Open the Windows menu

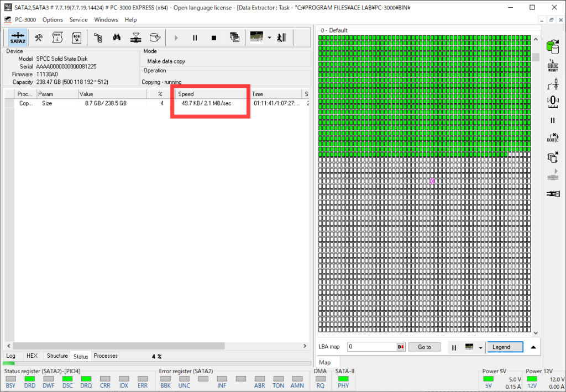click(x=106, y=19)
